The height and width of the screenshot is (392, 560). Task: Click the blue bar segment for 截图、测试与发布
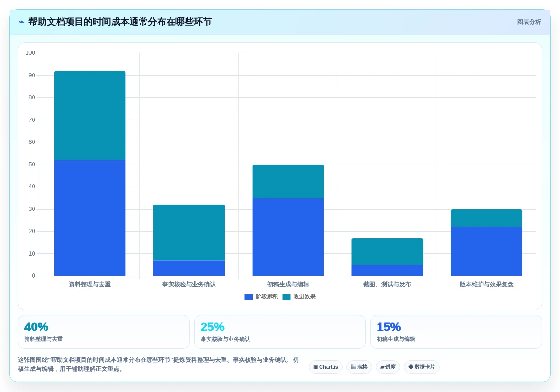pyautogui.click(x=387, y=270)
